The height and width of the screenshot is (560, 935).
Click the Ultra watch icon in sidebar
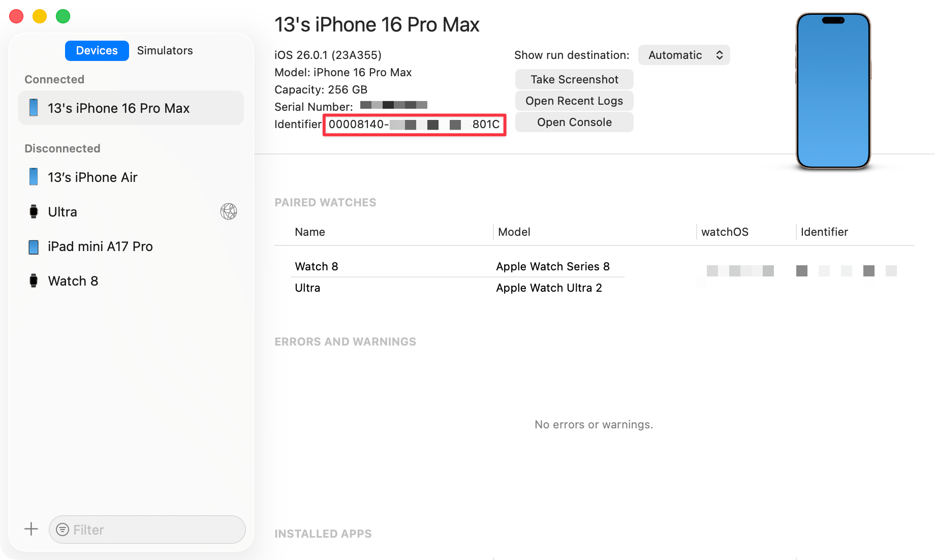pos(34,211)
